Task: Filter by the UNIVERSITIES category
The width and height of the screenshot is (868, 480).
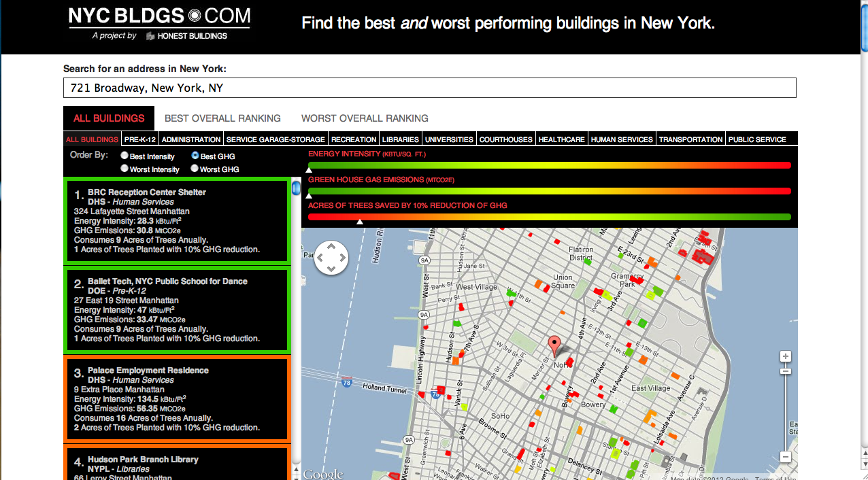Action: 449,139
